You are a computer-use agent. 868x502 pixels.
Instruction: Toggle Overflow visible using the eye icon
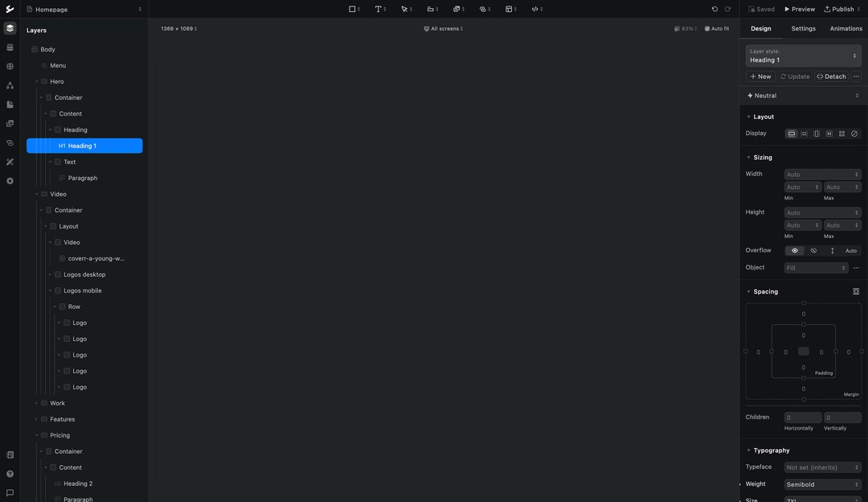794,250
